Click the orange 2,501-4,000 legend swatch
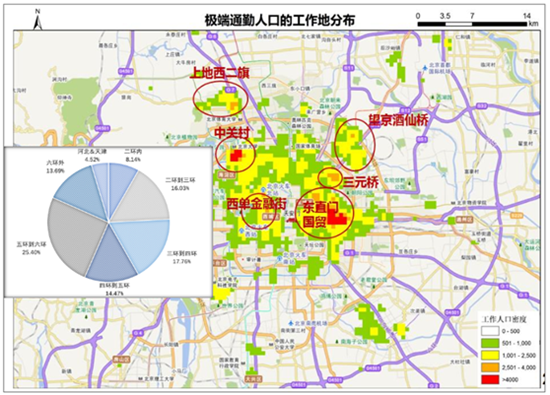 pyautogui.click(x=490, y=367)
